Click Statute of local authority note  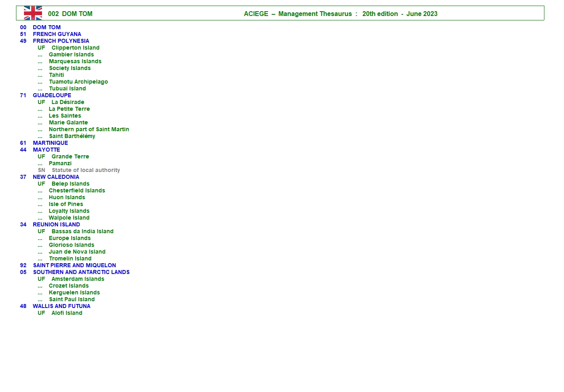(x=86, y=170)
